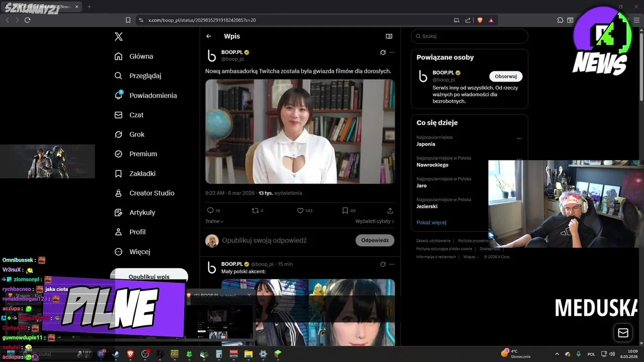Image resolution: width=644 pixels, height=362 pixels.
Task: Like the post with 143 likes
Action: [x=300, y=211]
